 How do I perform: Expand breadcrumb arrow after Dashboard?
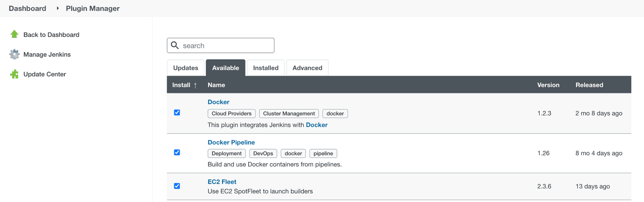click(58, 8)
